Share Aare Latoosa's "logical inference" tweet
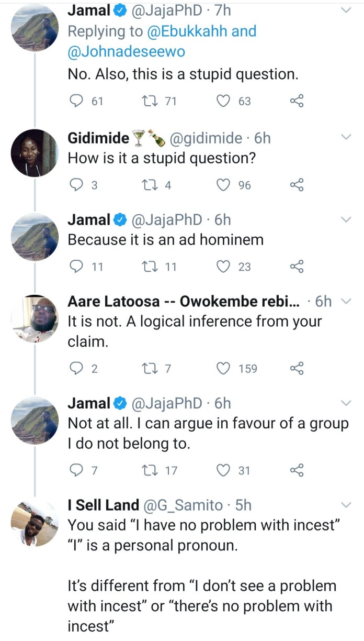The image size is (364, 641). 297,369
